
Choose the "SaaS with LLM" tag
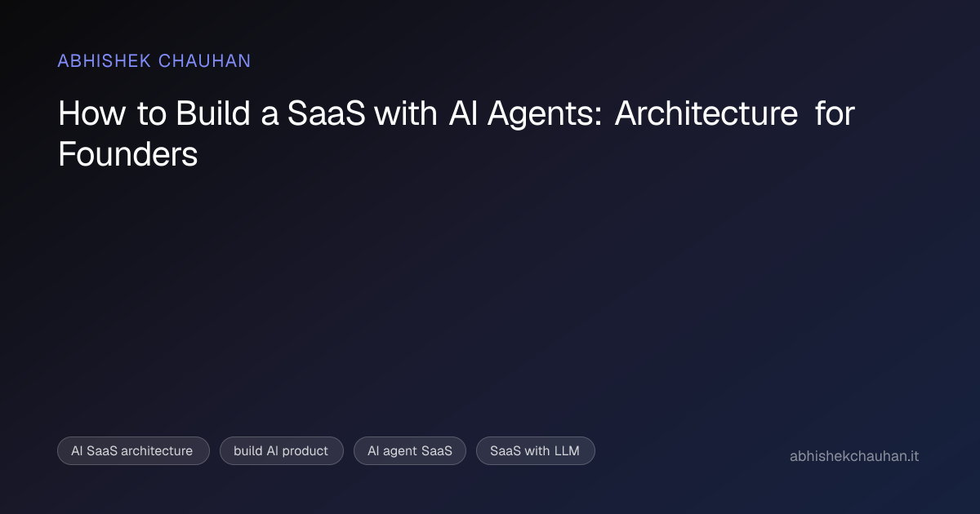point(535,450)
